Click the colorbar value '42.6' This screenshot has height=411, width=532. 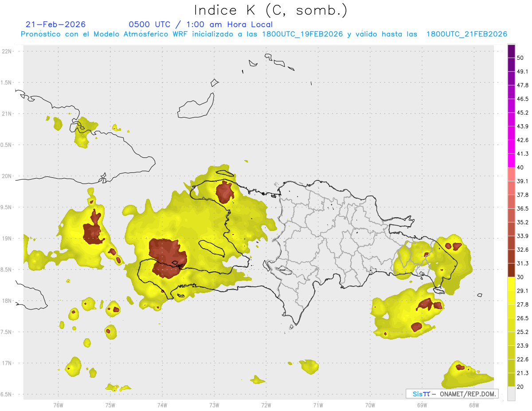523,140
